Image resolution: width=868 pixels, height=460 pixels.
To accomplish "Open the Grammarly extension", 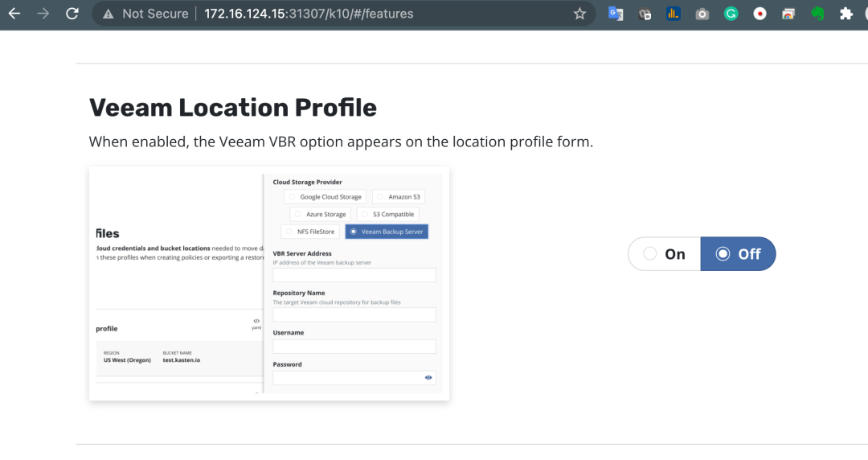I will [x=731, y=14].
